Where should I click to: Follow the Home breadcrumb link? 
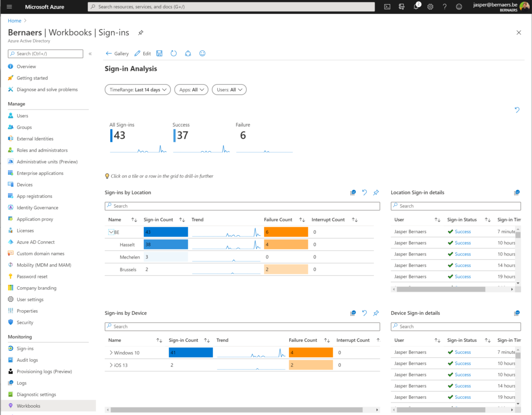[x=15, y=21]
